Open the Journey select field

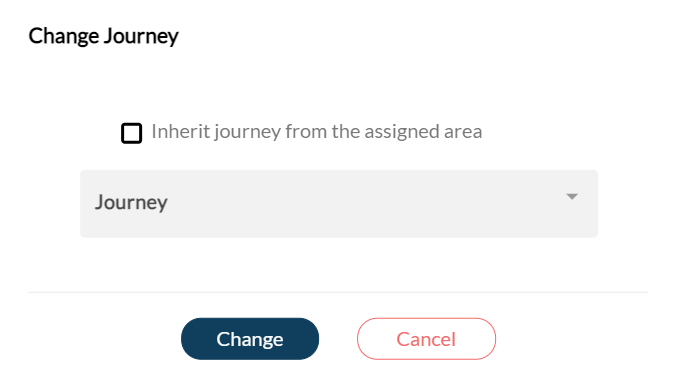click(x=339, y=204)
